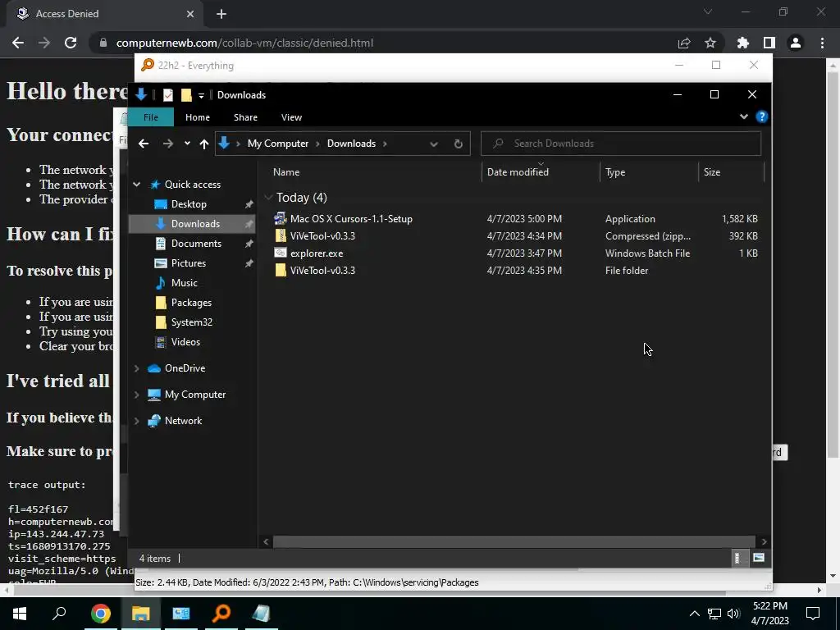Select the ViVeTool-v0.3.3 compressed zip file

322,235
